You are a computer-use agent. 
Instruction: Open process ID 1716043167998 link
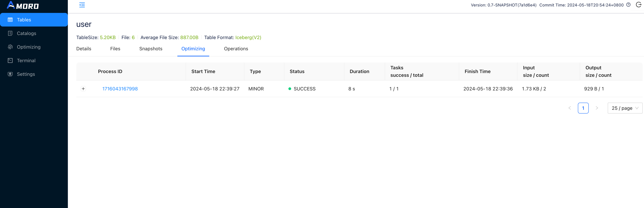(120, 89)
